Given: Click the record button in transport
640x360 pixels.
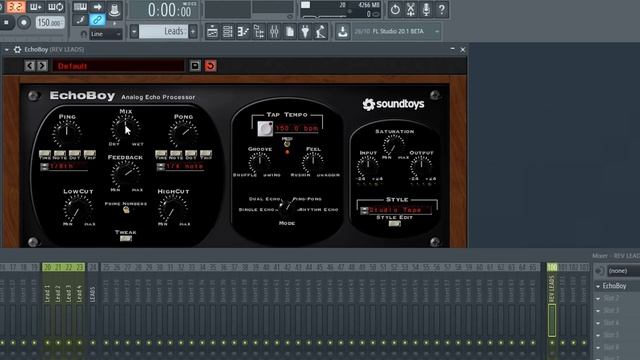Looking at the screenshot, I should click(24, 22).
